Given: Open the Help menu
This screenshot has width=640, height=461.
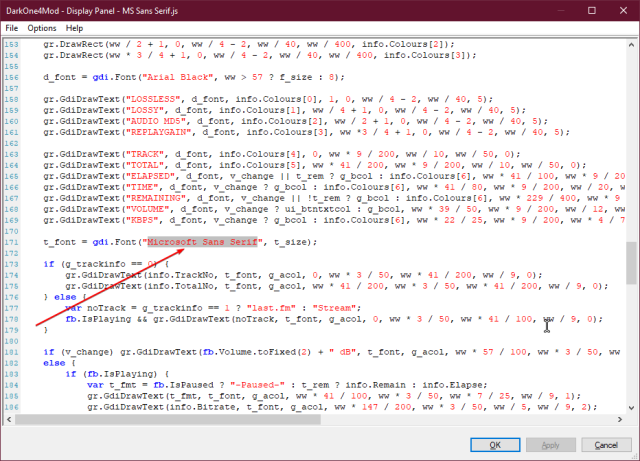Looking at the screenshot, I should coord(74,28).
